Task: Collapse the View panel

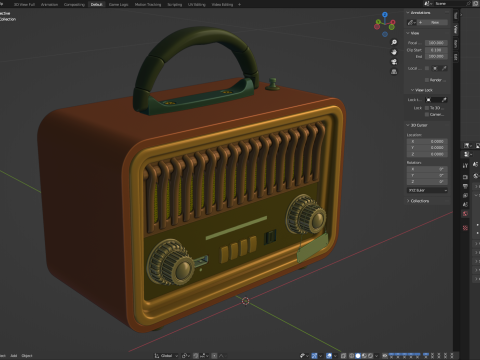Action: tap(408, 33)
